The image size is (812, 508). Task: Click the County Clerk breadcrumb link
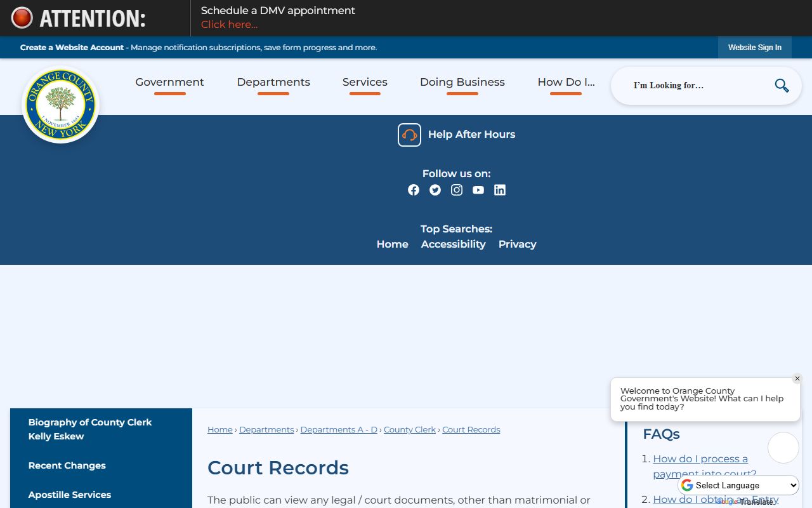[x=410, y=430]
